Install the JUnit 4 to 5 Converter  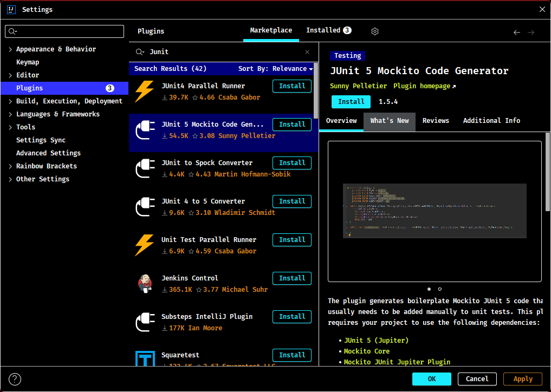(292, 201)
